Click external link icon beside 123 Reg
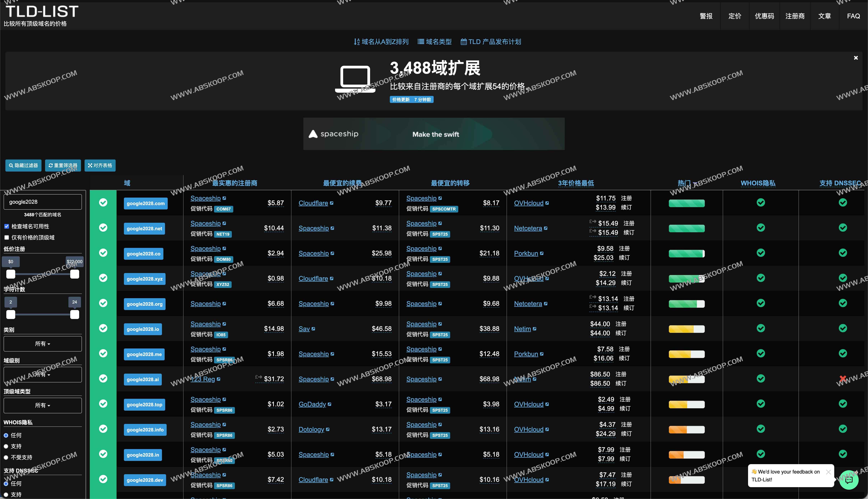Image resolution: width=868 pixels, height=499 pixels. [x=219, y=379]
